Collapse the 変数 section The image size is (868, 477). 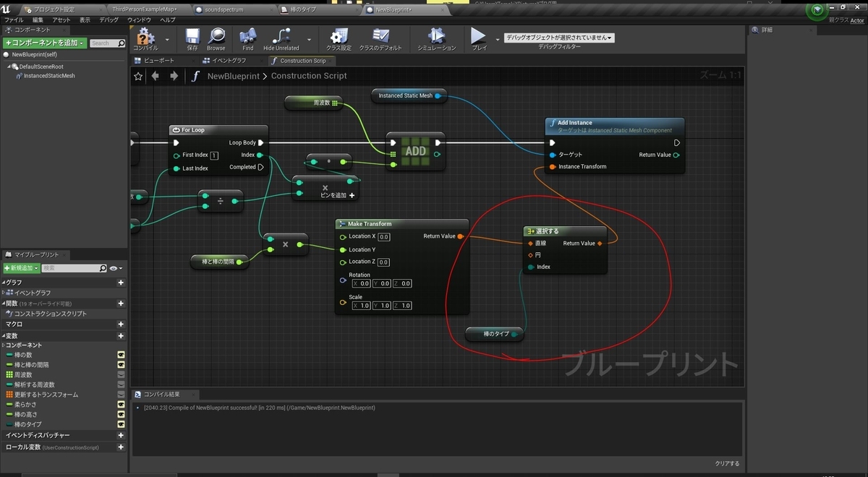tap(3, 335)
